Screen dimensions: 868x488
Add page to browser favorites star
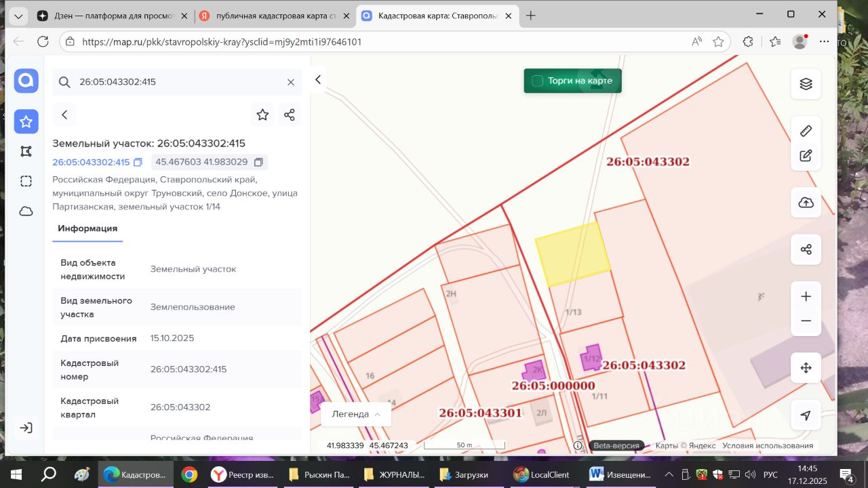tap(718, 41)
